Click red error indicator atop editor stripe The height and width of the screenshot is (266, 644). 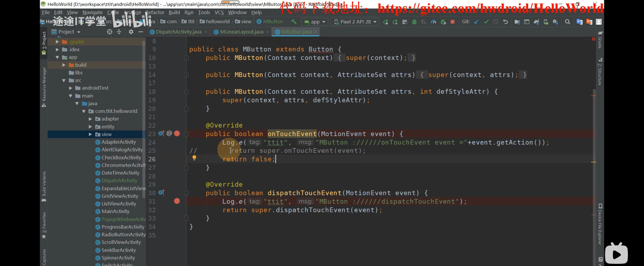pyautogui.click(x=594, y=39)
